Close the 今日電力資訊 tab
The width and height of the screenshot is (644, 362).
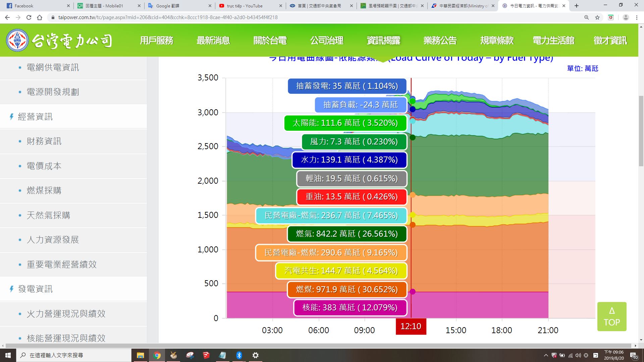(564, 6)
